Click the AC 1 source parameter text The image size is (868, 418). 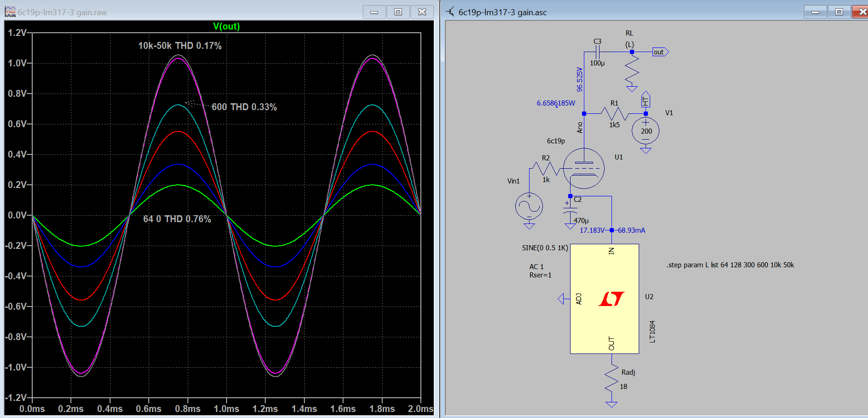click(536, 267)
